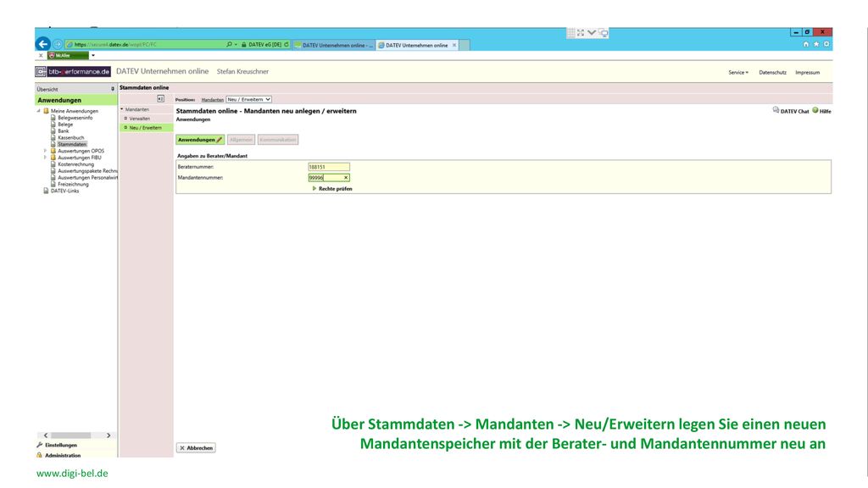Select Verwalten in Mandanten navigation

pos(140,119)
